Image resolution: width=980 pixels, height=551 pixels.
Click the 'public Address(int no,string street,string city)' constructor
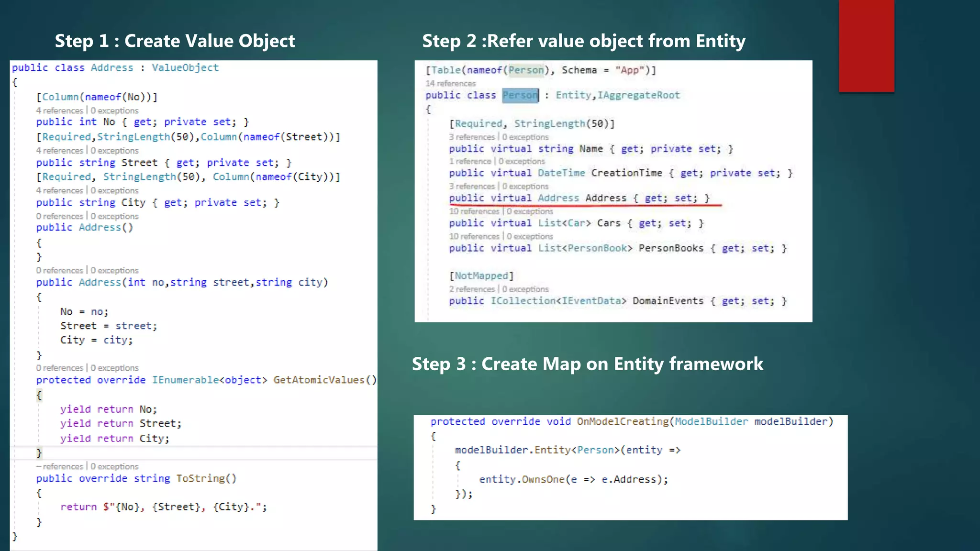point(182,283)
